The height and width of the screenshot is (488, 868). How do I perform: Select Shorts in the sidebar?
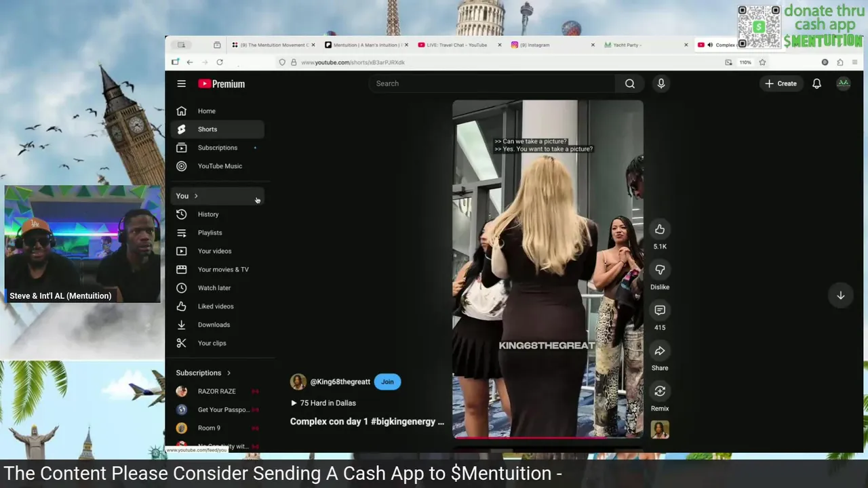(218, 129)
